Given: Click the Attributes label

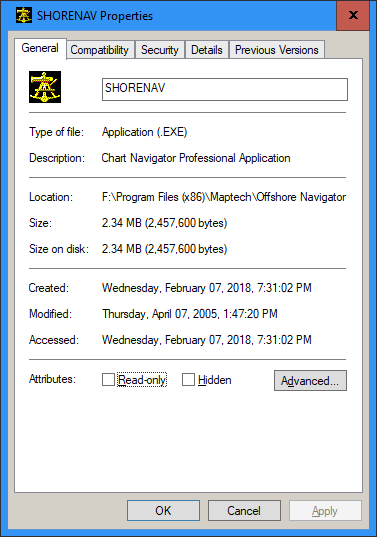Looking at the screenshot, I should pos(52,379).
